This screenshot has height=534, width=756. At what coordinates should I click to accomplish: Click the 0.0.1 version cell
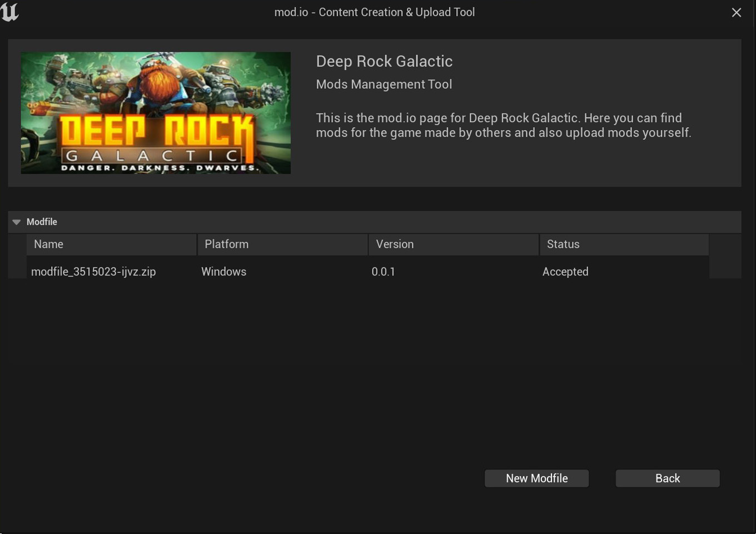pos(383,272)
